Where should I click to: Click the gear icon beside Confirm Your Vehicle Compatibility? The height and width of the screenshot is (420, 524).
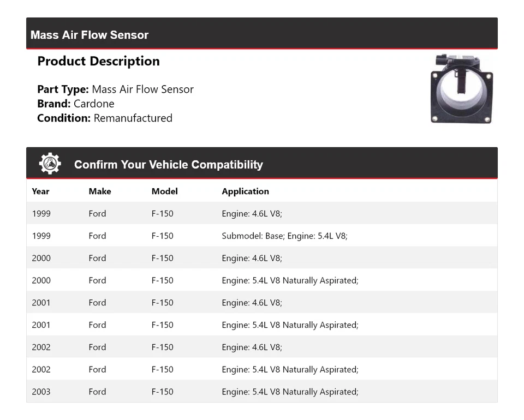[50, 164]
